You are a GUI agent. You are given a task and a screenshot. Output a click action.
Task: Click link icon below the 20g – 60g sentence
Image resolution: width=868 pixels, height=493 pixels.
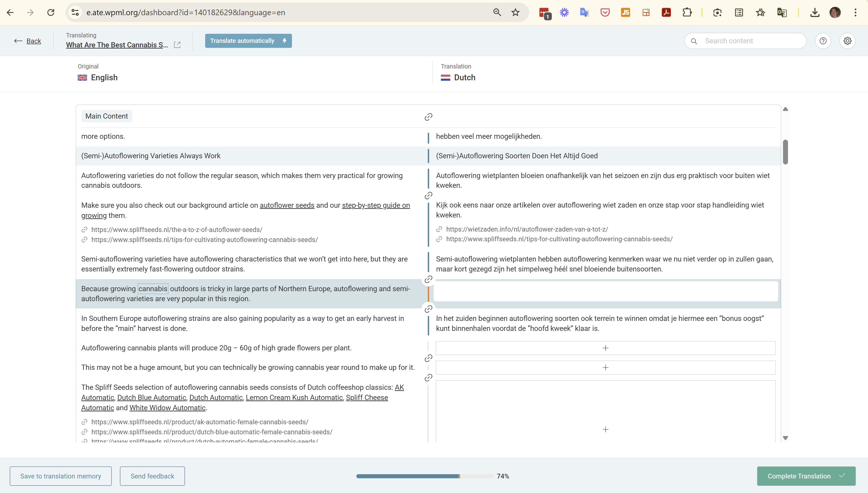coord(428,358)
